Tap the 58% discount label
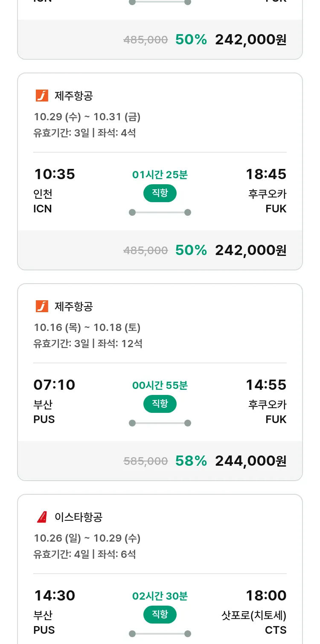Screen dimensions: 320x644 tap(191, 461)
